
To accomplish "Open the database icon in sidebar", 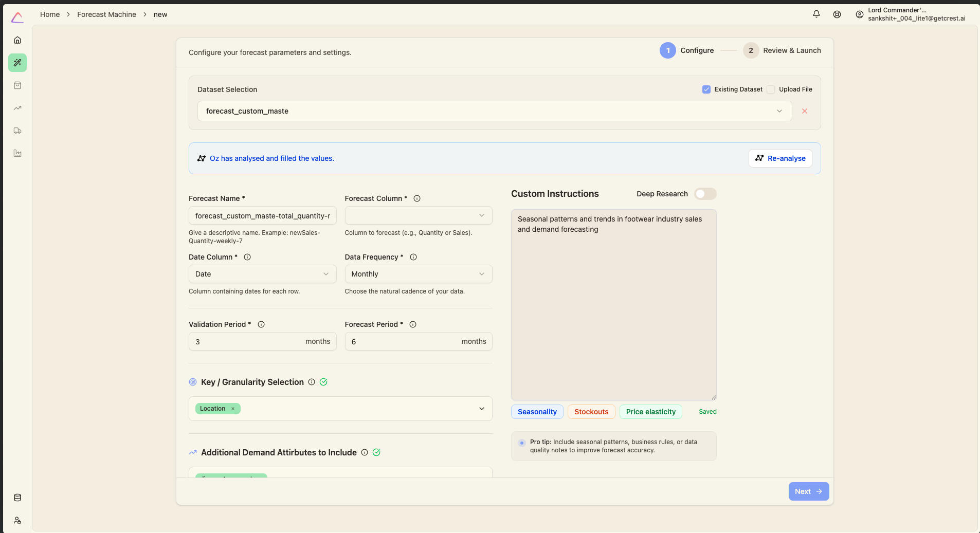I will point(17,498).
